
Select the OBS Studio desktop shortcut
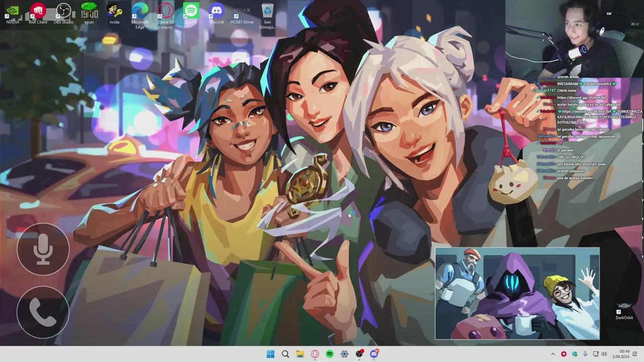63,14
